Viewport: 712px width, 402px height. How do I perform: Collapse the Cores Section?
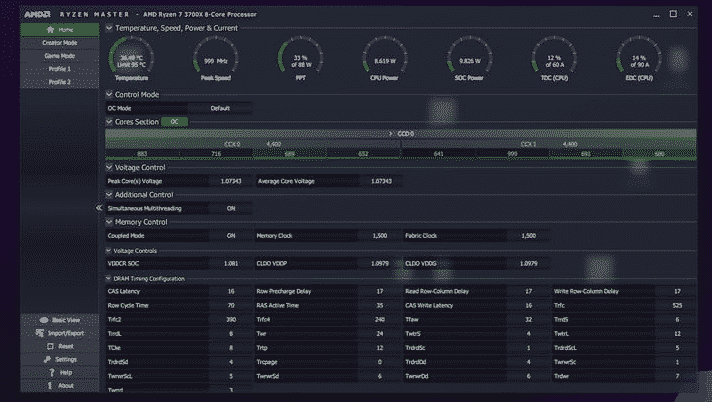click(109, 121)
